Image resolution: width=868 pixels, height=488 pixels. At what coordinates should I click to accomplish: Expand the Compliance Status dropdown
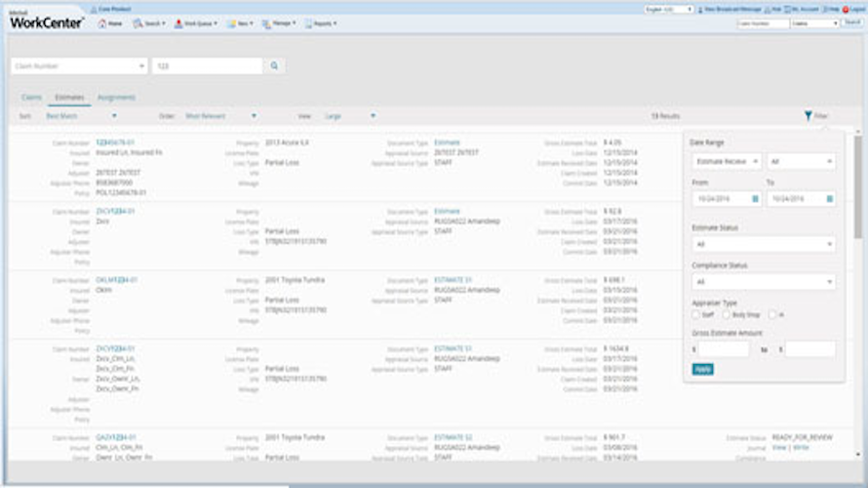coord(763,282)
